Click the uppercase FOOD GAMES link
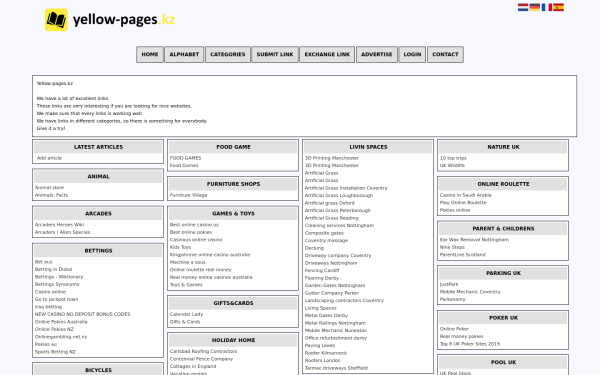Viewport: 600px width, 375px height. click(x=186, y=158)
